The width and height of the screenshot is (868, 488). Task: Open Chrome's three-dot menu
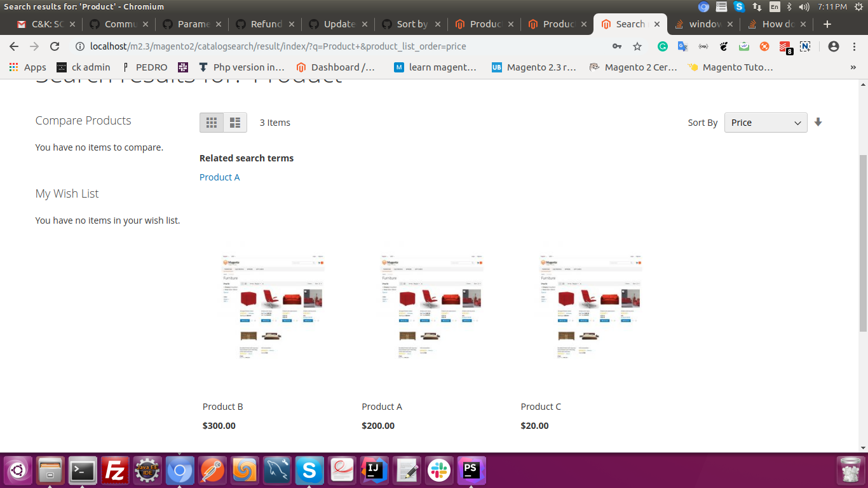pyautogui.click(x=854, y=46)
